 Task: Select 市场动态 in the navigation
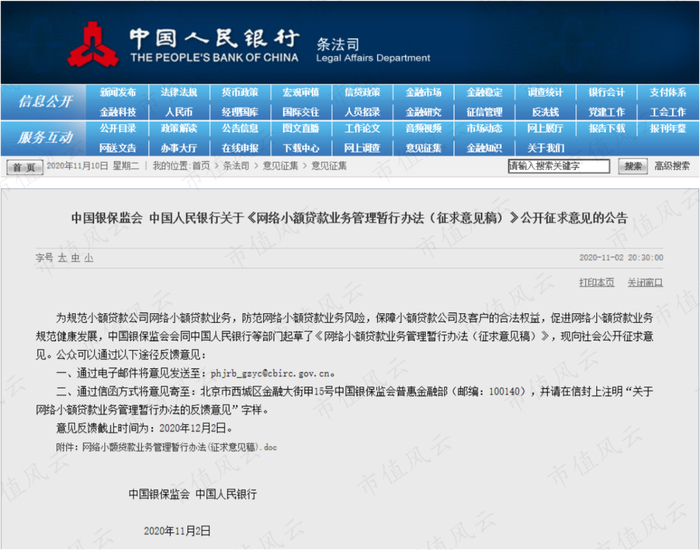(x=484, y=129)
